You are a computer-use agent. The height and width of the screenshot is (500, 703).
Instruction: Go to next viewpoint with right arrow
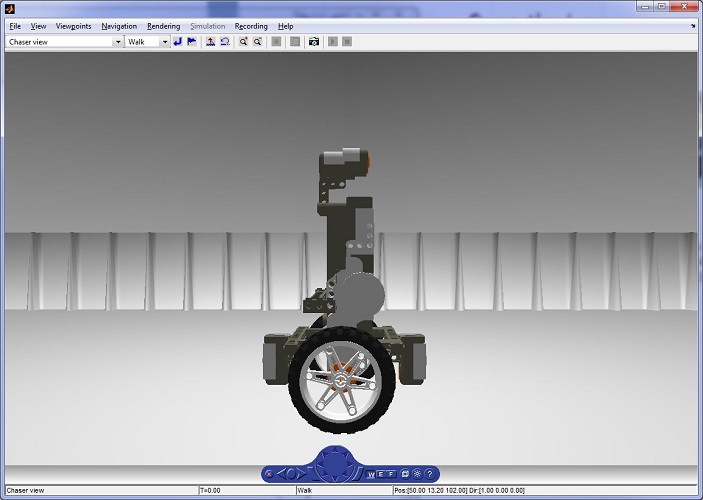pyautogui.click(x=303, y=473)
